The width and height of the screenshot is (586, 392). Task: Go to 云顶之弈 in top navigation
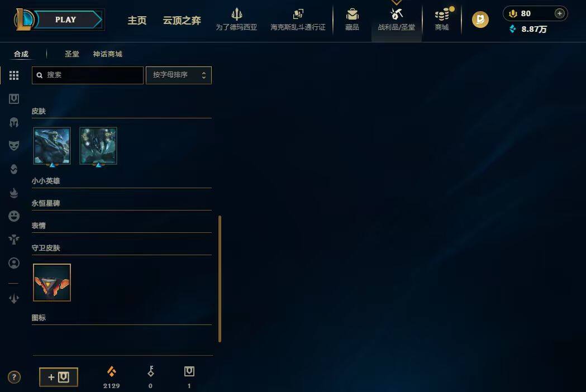[x=182, y=20]
